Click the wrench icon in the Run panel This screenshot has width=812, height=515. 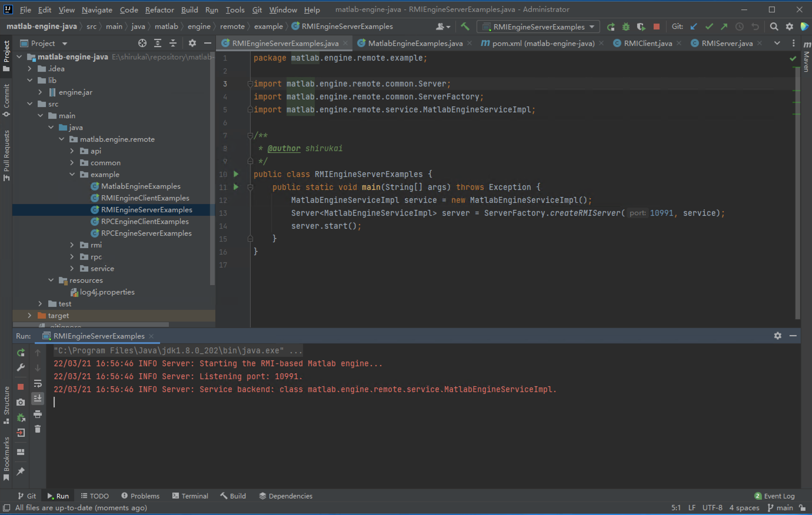(x=21, y=367)
